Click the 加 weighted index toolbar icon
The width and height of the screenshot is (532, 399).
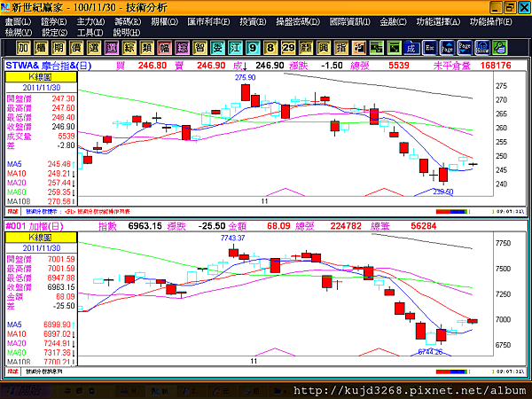(x=23, y=48)
